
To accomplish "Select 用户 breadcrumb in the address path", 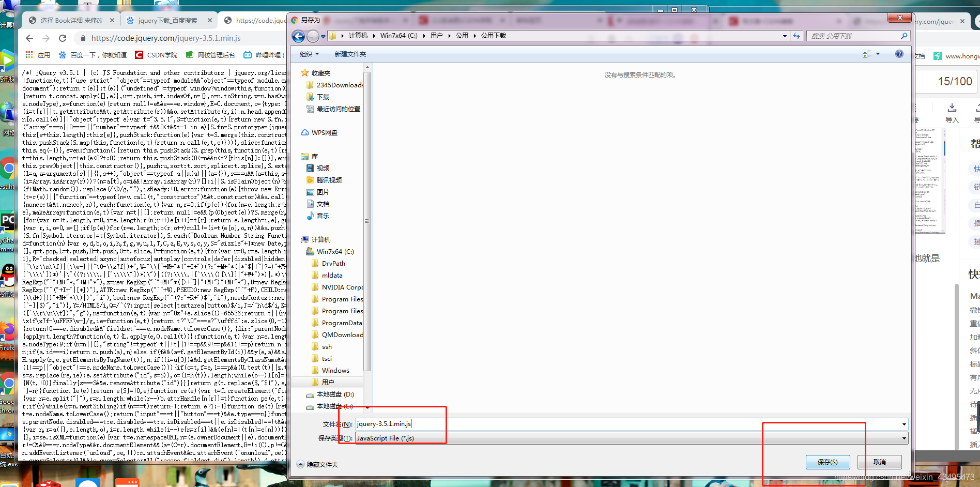I will coord(436,36).
